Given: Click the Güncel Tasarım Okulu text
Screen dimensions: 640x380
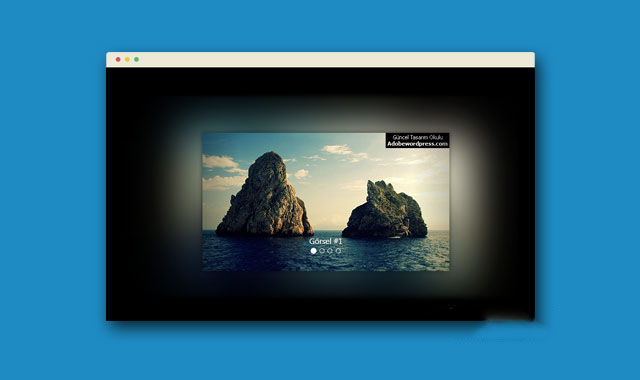Looking at the screenshot, I should (x=418, y=137).
